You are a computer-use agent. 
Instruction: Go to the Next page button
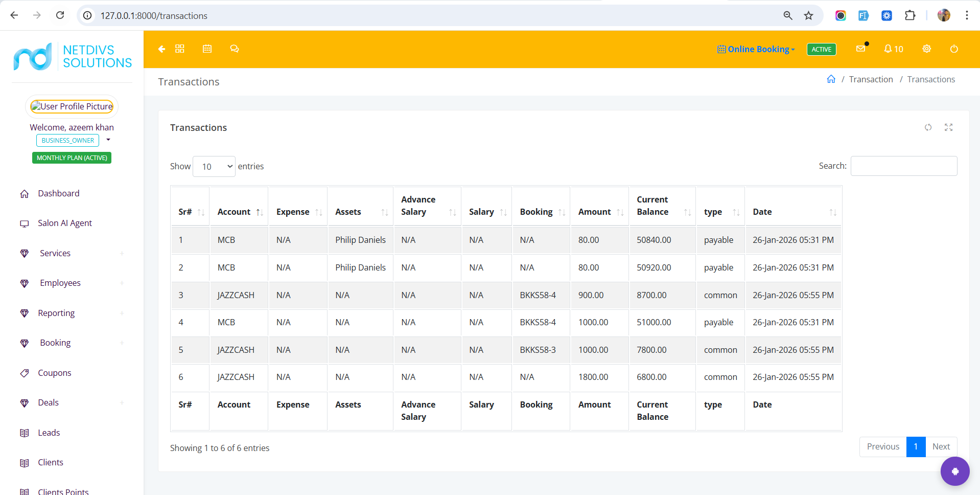pos(941,446)
